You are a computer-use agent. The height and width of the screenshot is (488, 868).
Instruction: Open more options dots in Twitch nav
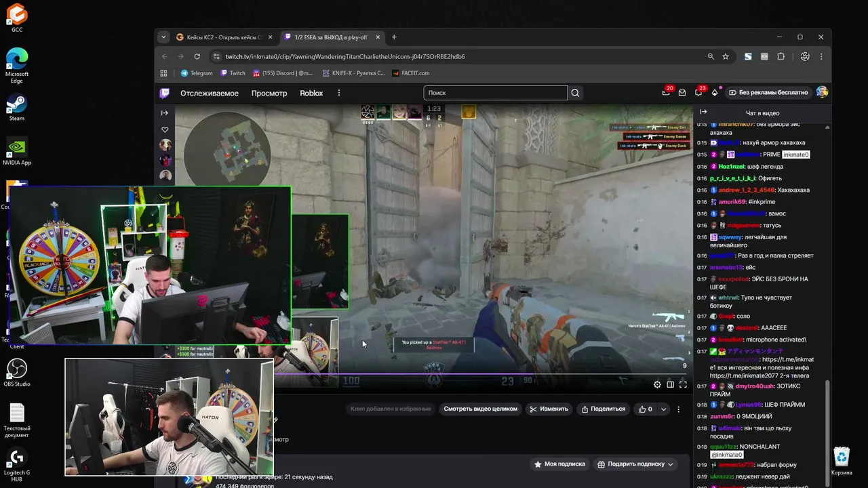[339, 93]
